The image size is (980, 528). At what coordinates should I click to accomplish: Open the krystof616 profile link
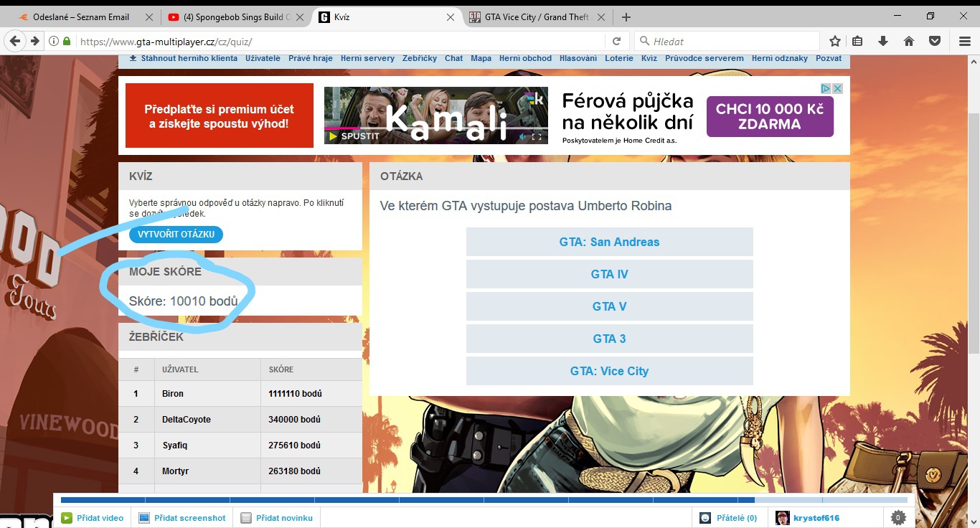pos(808,518)
